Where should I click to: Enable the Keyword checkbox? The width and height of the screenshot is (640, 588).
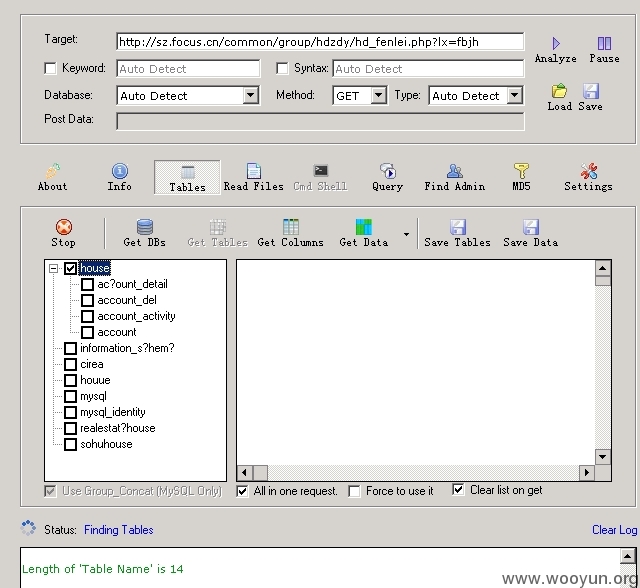point(50,68)
